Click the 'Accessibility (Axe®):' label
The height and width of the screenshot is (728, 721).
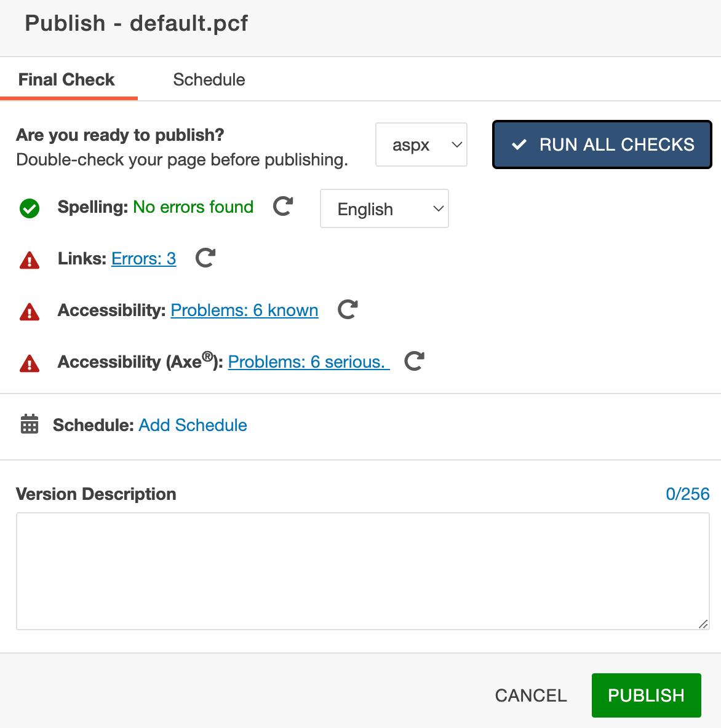click(140, 361)
